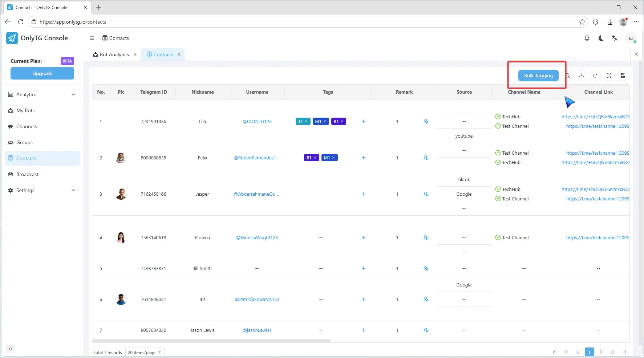The height and width of the screenshot is (358, 644).
Task: Toggle dark mode moon icon
Action: (x=601, y=38)
